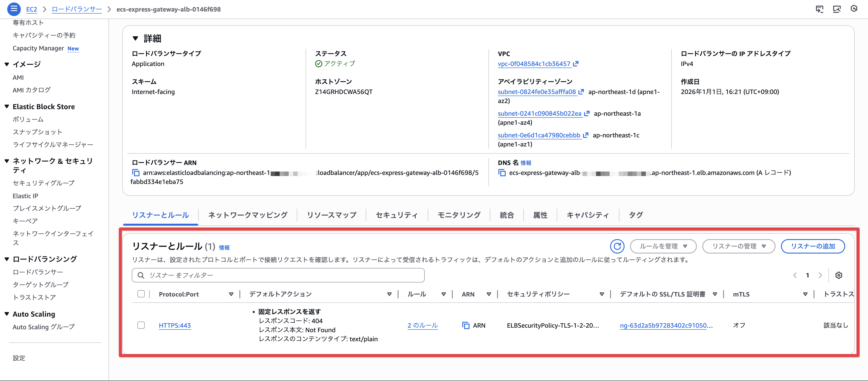Switch to ネットワークマッピング tab
Image resolution: width=868 pixels, height=381 pixels.
click(248, 215)
